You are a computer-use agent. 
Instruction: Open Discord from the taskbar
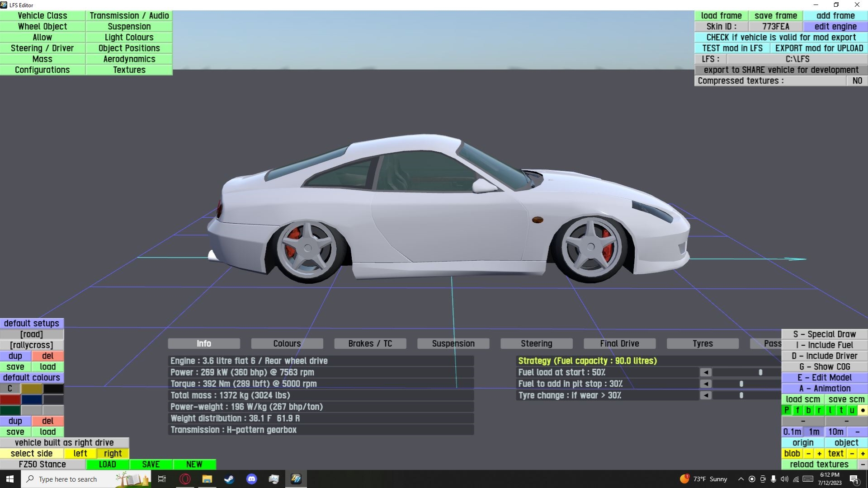[x=251, y=479]
